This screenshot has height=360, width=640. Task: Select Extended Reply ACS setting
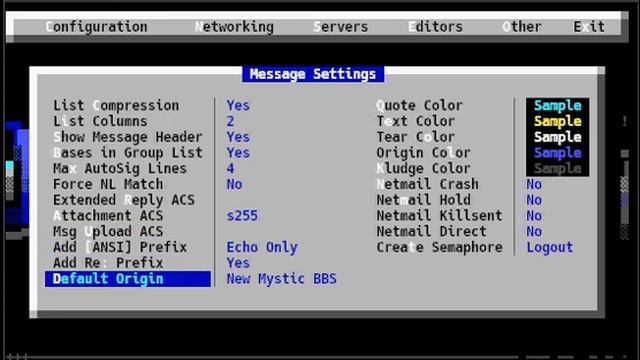click(124, 200)
